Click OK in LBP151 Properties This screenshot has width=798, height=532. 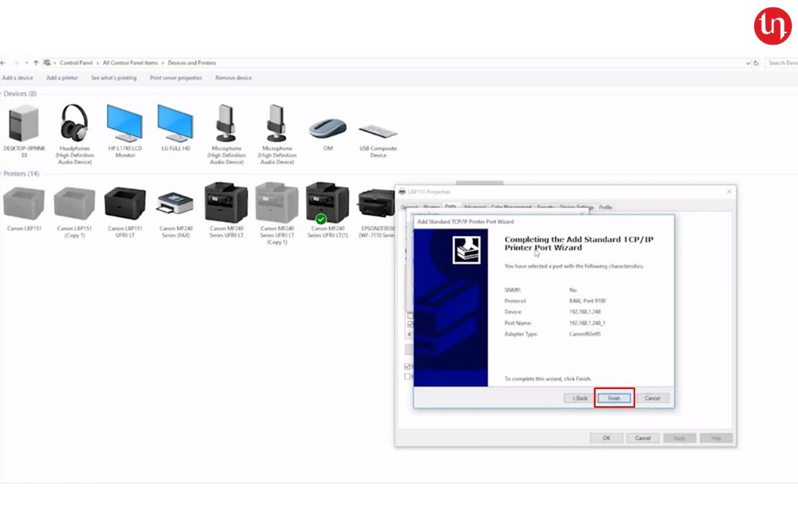tap(606, 438)
